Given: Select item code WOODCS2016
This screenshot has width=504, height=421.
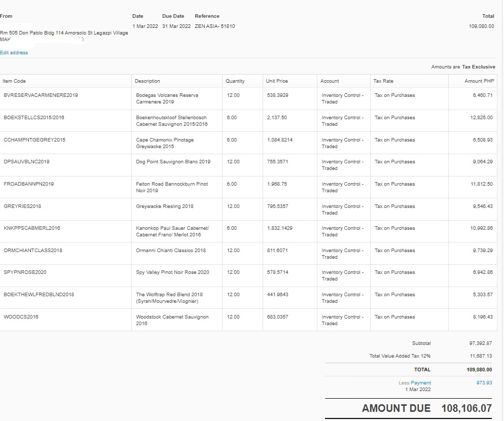Looking at the screenshot, I should point(21,317).
